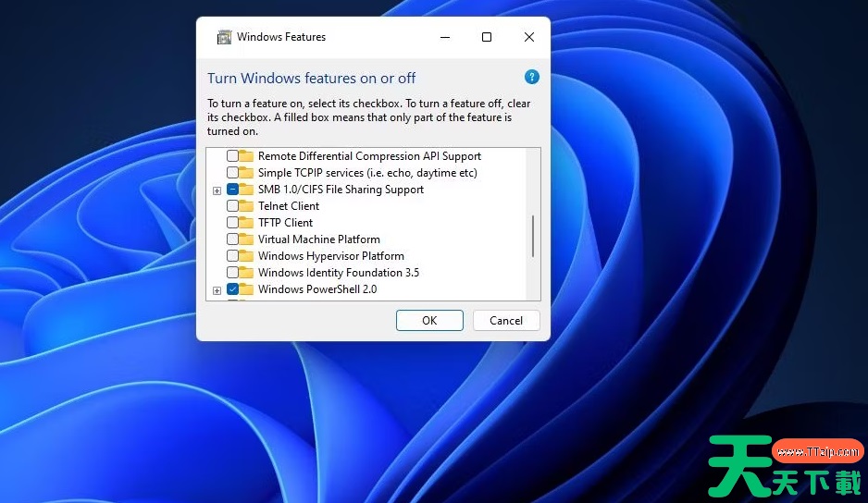Close the Windows Features window
This screenshot has width=868, height=503.
click(529, 37)
